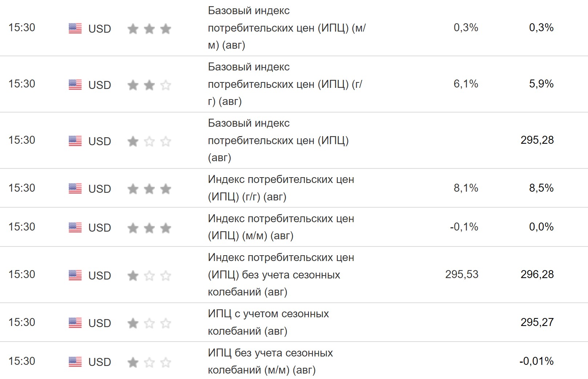This screenshot has width=588, height=379.
Task: Click the US flag beside ИПЦ с учетом сезонных колебаний
Action: click(75, 323)
